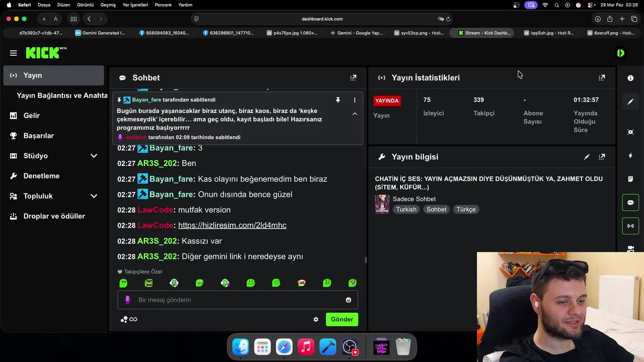Screen dimensions: 644x362
Task: Show Safari tab overview
Action: (634, 19)
